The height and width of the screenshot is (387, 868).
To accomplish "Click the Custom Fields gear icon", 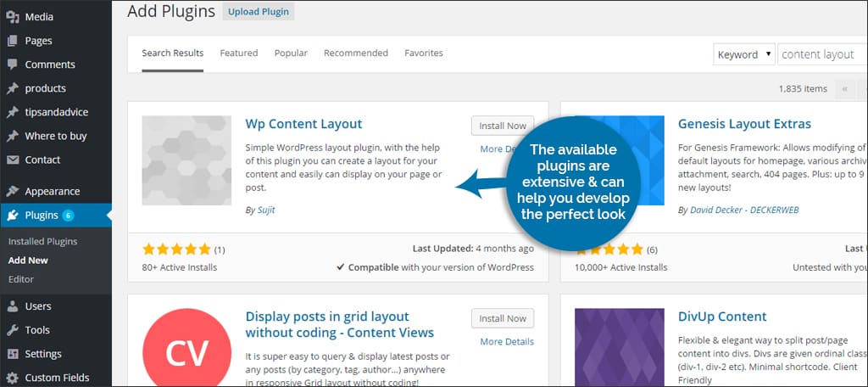I will [12, 378].
